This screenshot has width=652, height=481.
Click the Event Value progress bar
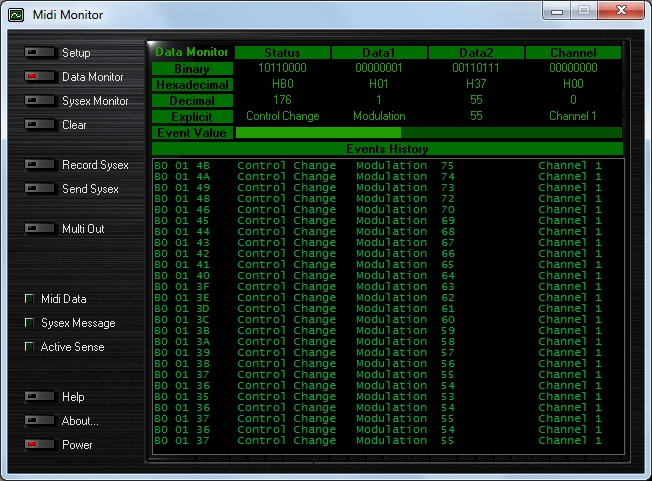(429, 133)
